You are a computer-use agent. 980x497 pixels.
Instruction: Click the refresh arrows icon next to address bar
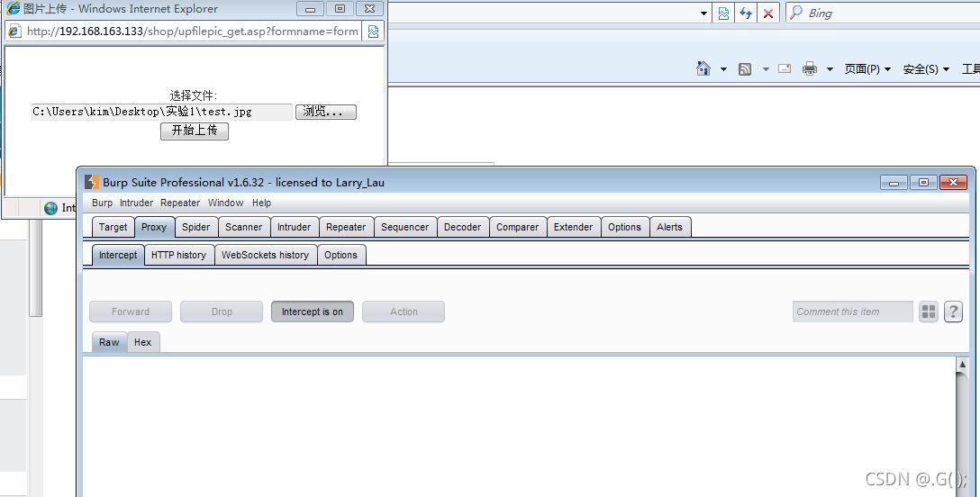coord(746,14)
